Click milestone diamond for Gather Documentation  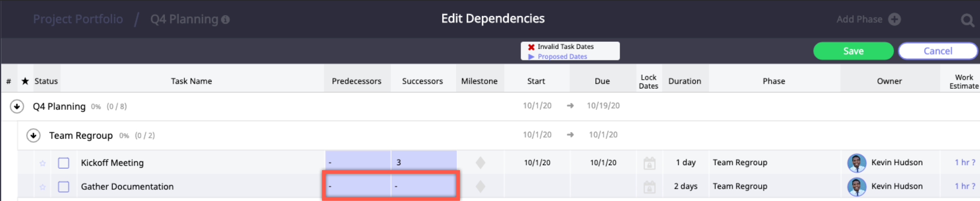480,187
